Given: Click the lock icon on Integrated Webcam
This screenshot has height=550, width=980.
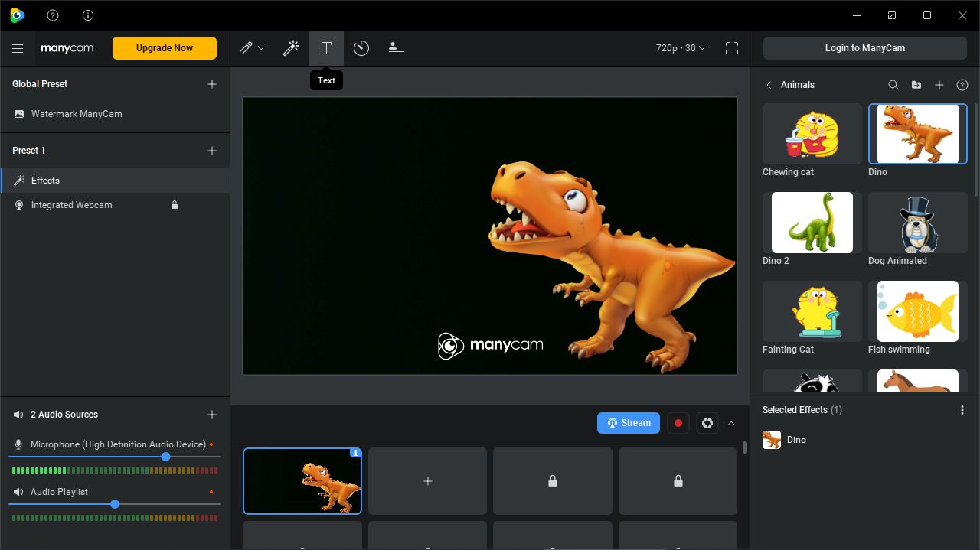Looking at the screenshot, I should click(x=175, y=205).
